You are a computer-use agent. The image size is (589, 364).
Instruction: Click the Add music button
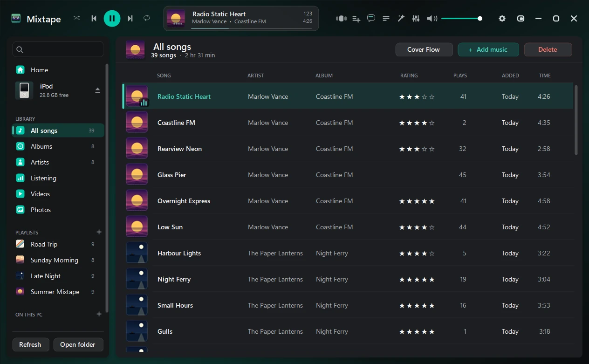pyautogui.click(x=488, y=49)
